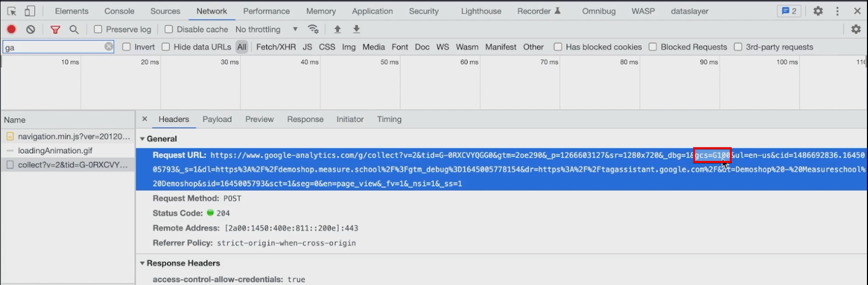Viewport: 868px width, 285px height.
Task: Filter requests by WS type
Action: 443,47
